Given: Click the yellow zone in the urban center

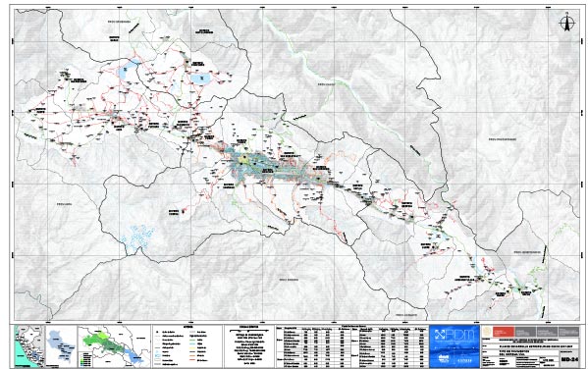Looking at the screenshot, I should (x=244, y=160).
